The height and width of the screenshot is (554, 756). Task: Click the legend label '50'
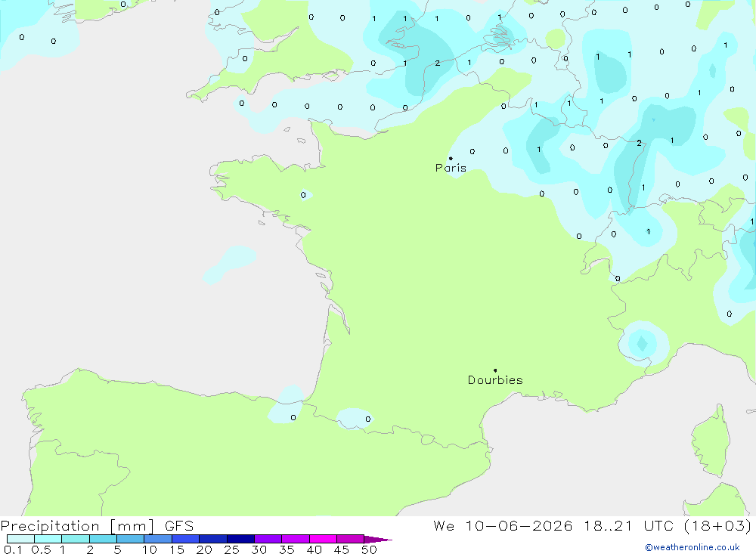[x=369, y=549]
